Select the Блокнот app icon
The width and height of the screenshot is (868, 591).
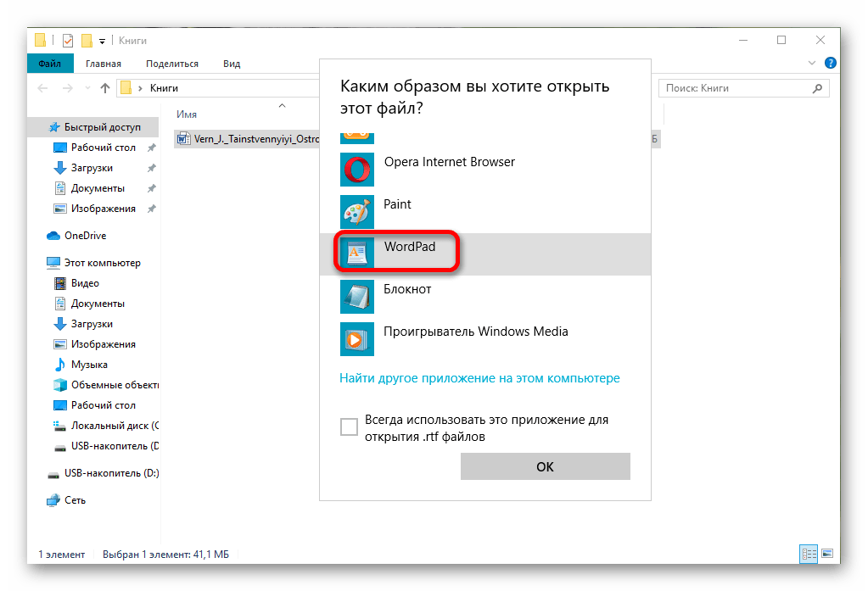[x=357, y=297]
